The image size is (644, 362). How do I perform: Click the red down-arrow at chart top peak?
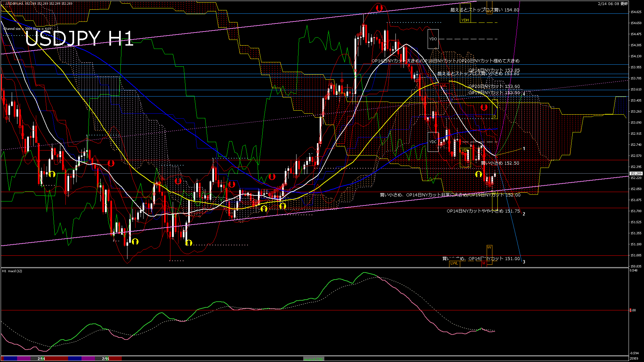tap(379, 8)
